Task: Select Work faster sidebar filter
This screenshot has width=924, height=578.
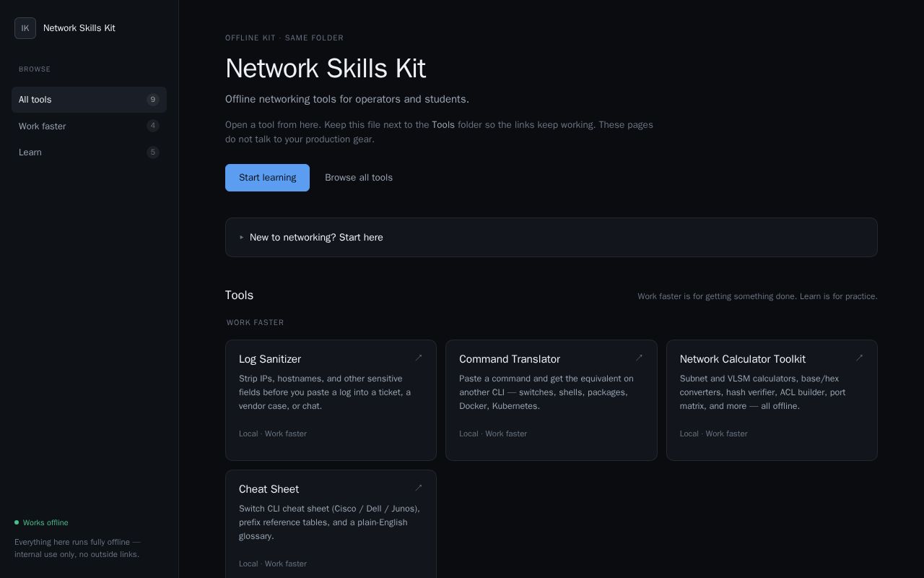Action: [x=89, y=126]
